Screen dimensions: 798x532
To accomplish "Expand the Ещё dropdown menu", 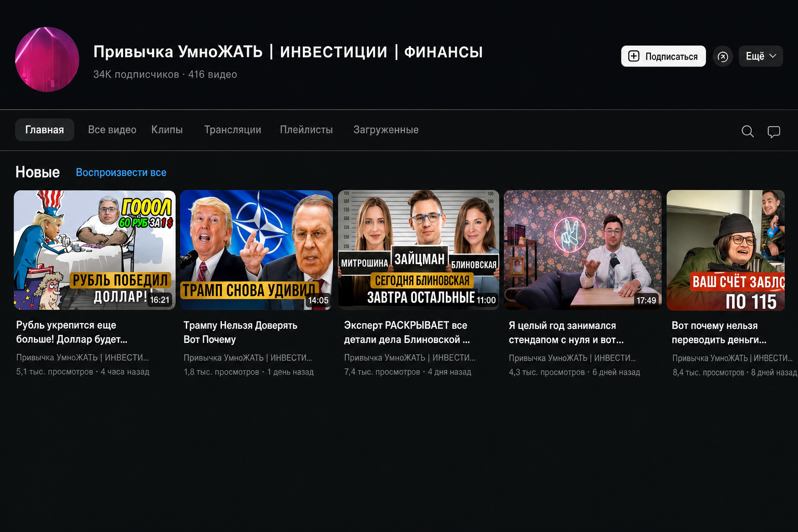I will (x=761, y=56).
